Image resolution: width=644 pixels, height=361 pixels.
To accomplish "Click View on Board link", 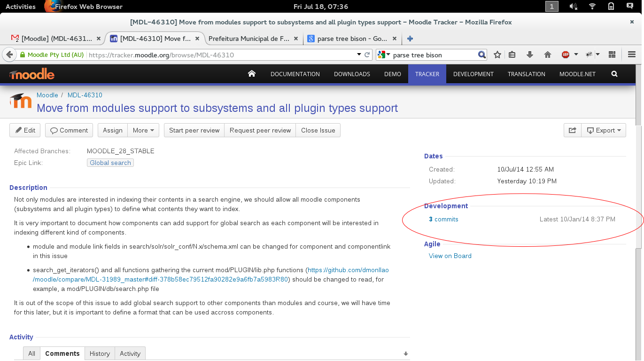I will click(450, 256).
